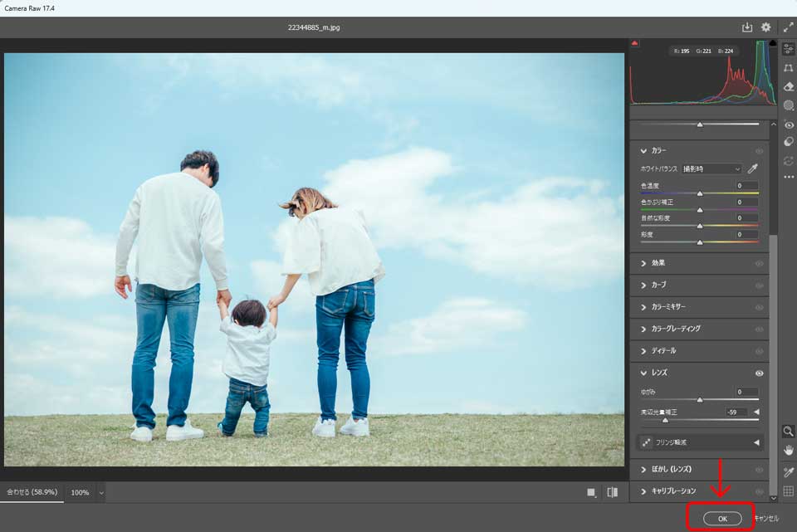Screen dimensions: 797x532
Task: Toggle before/after split view icon
Action: (613, 492)
